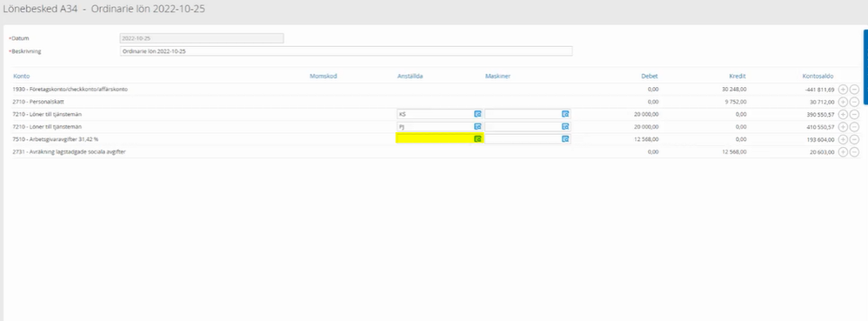Click debit 12 568,00 on the 7510 row
This screenshot has height=321, width=868.
tap(646, 139)
